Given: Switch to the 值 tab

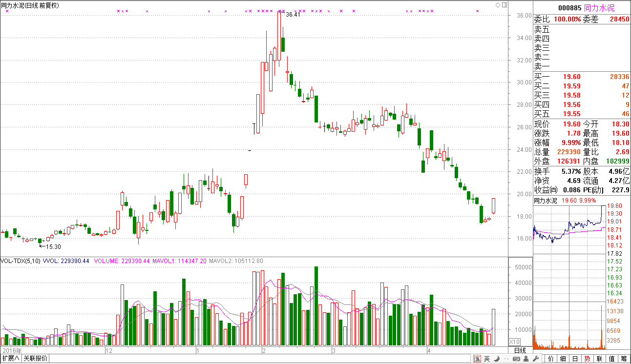Looking at the screenshot, I should click(612, 359).
